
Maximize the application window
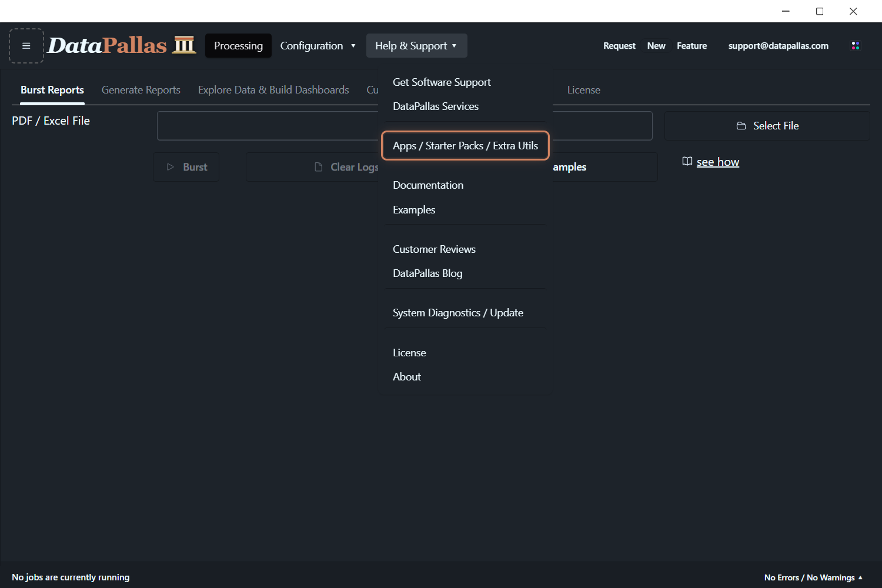820,11
